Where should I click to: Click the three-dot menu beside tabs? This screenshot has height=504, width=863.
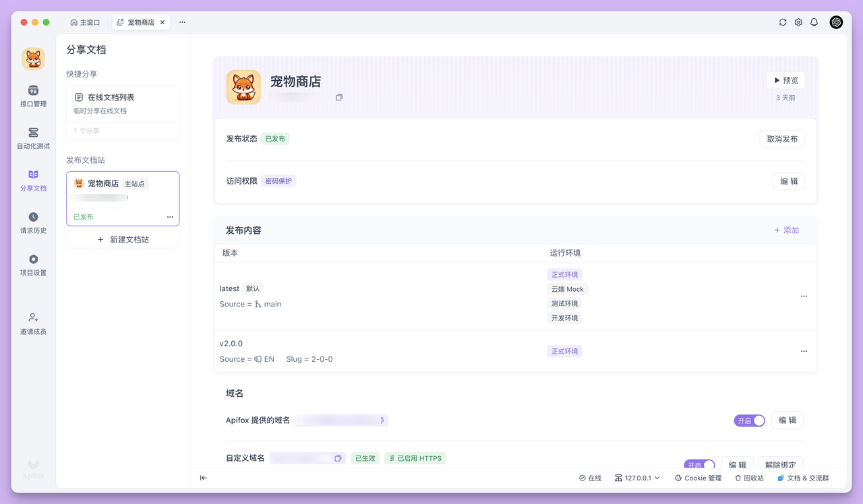tap(182, 22)
